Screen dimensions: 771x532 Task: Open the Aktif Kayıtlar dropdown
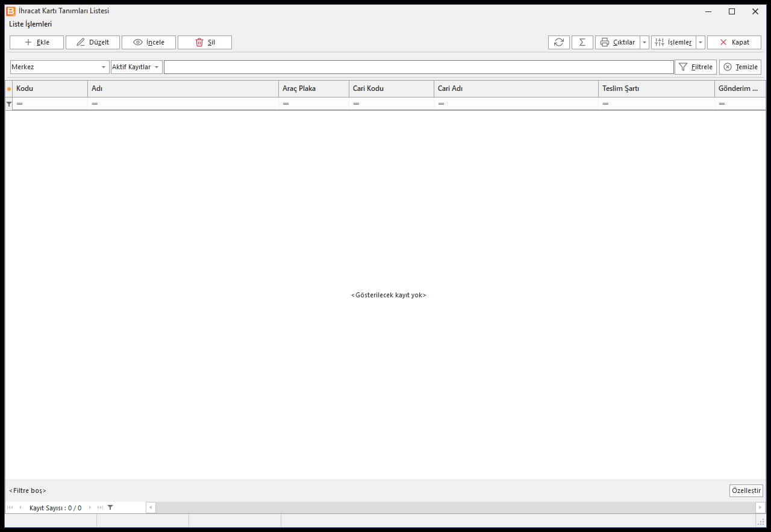coord(137,67)
